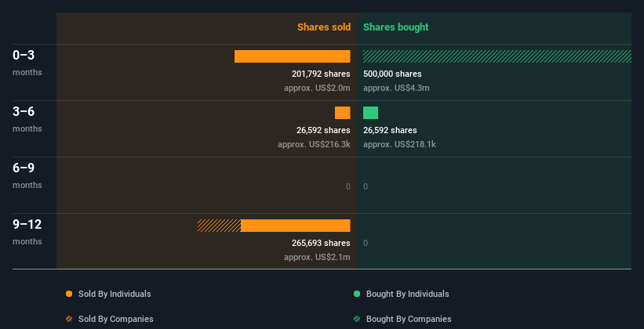Select the approx. US$218.1k text
644x329 pixels.
click(399, 144)
